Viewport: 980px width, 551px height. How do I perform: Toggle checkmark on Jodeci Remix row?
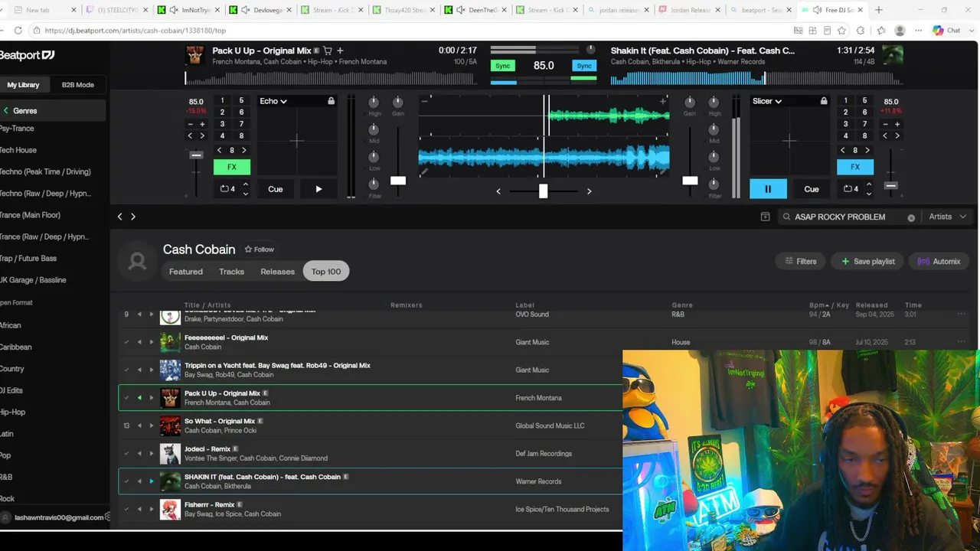point(126,454)
